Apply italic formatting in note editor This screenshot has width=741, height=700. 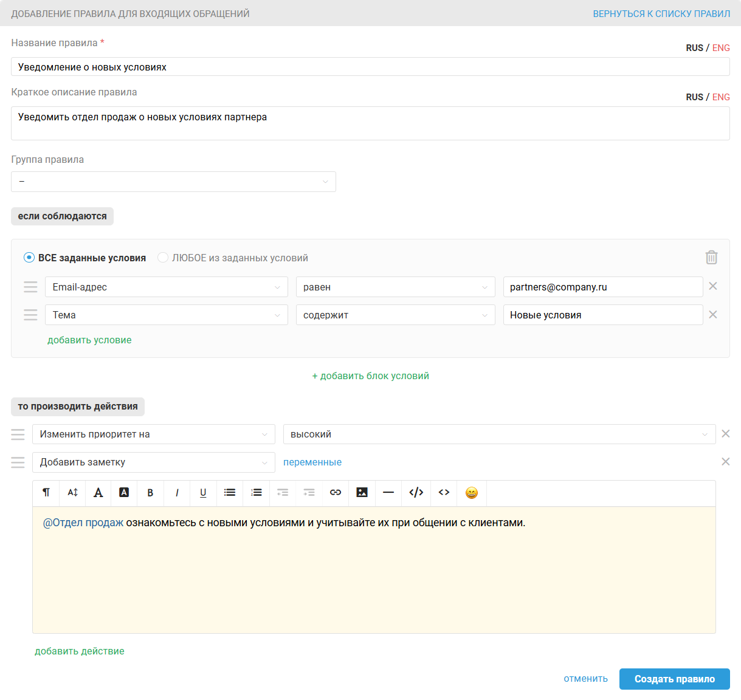[177, 493]
